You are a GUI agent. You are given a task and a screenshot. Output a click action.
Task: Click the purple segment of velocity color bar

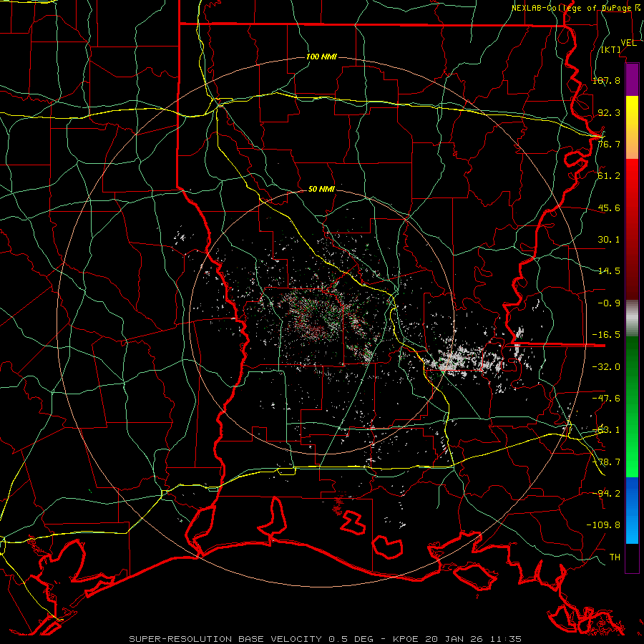(632, 79)
